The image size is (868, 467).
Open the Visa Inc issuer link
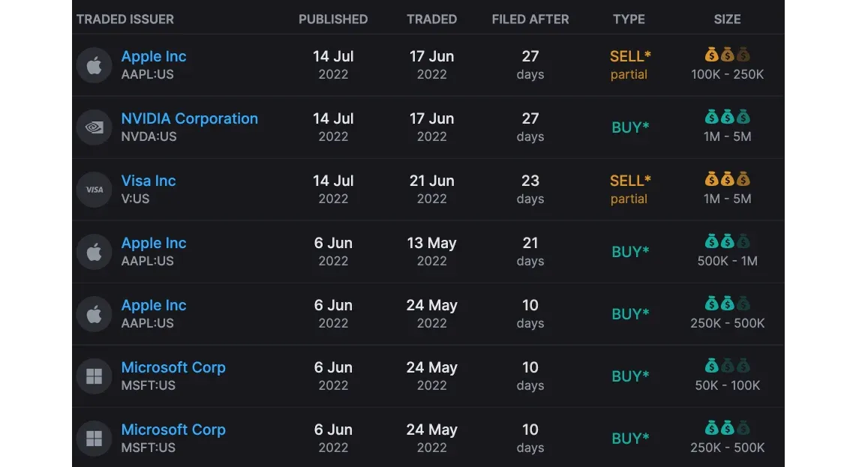(149, 181)
